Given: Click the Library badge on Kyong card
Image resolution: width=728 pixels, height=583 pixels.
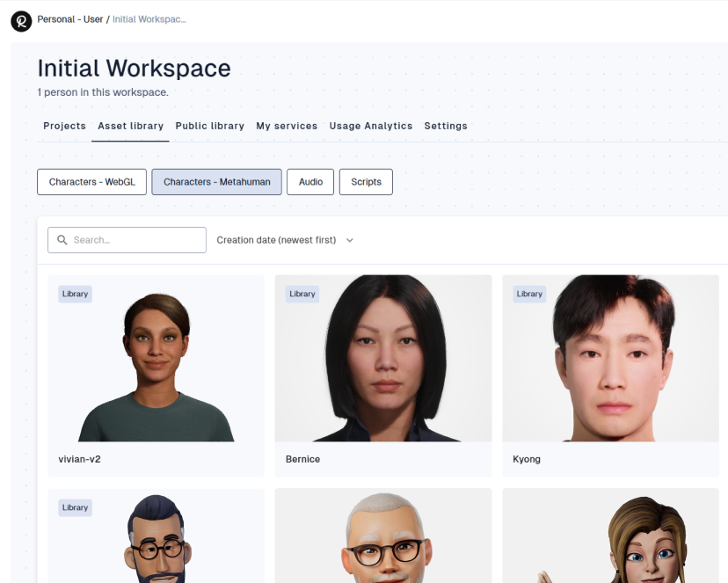Looking at the screenshot, I should [x=529, y=294].
